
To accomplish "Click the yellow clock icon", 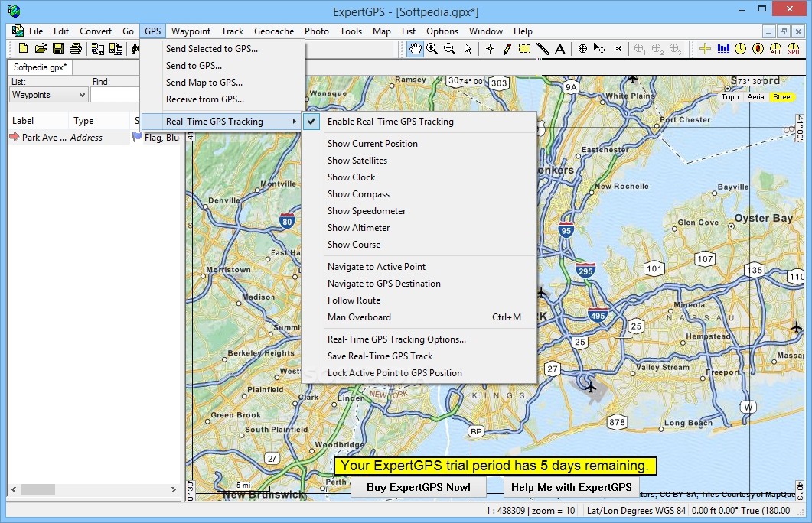I will pos(741,49).
